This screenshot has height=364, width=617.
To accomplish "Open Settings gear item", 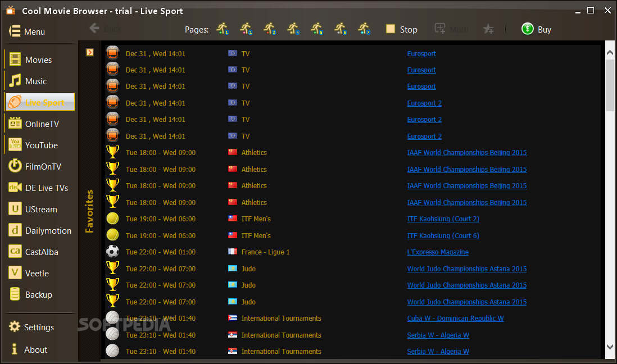I will tap(31, 327).
